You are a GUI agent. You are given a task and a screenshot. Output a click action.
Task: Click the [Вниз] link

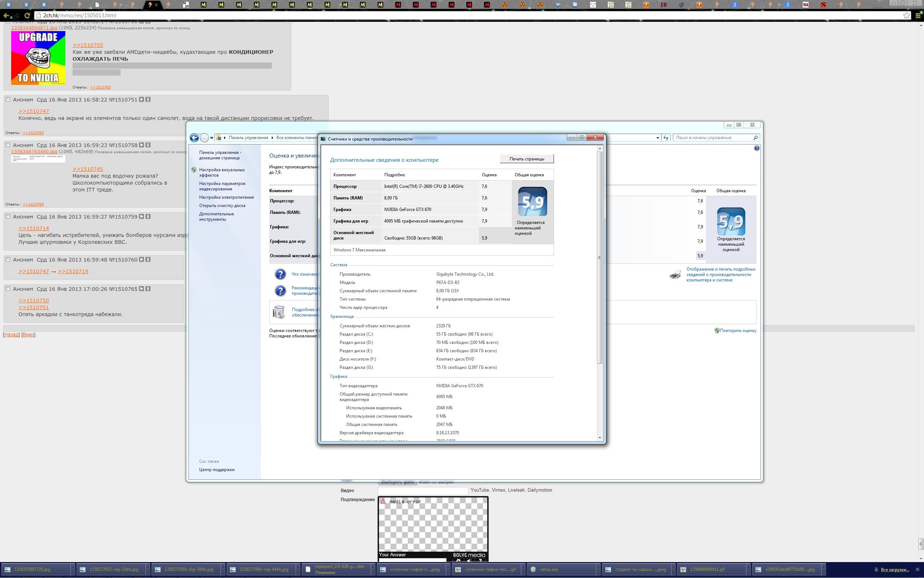point(28,335)
